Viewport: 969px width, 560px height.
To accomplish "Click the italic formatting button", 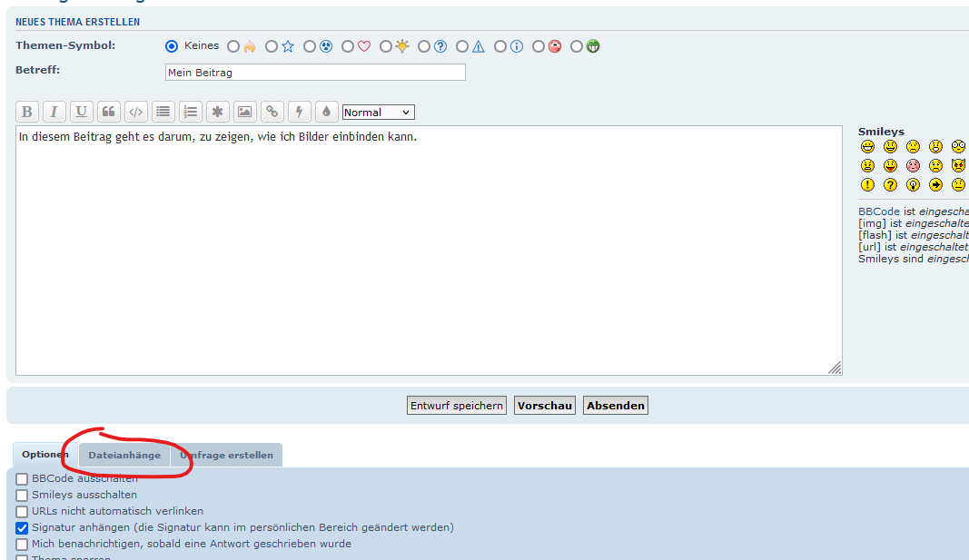I will pos(54,112).
